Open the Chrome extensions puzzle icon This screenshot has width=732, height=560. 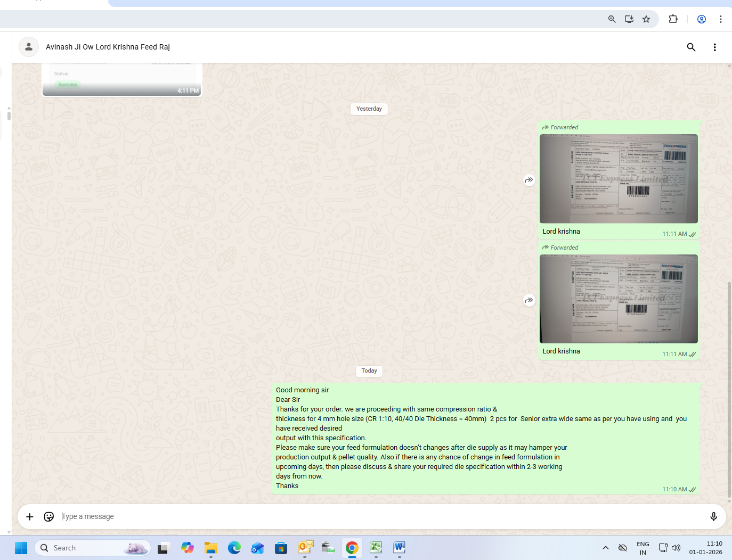tap(673, 19)
